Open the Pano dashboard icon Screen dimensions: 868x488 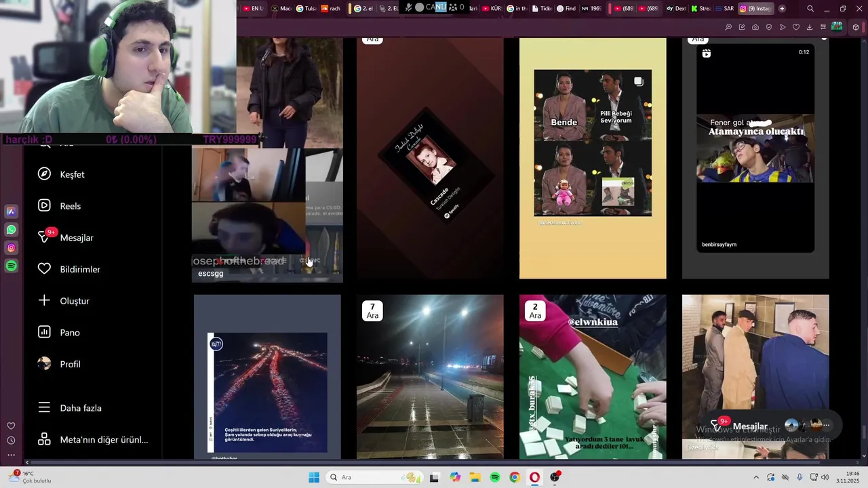tap(44, 332)
